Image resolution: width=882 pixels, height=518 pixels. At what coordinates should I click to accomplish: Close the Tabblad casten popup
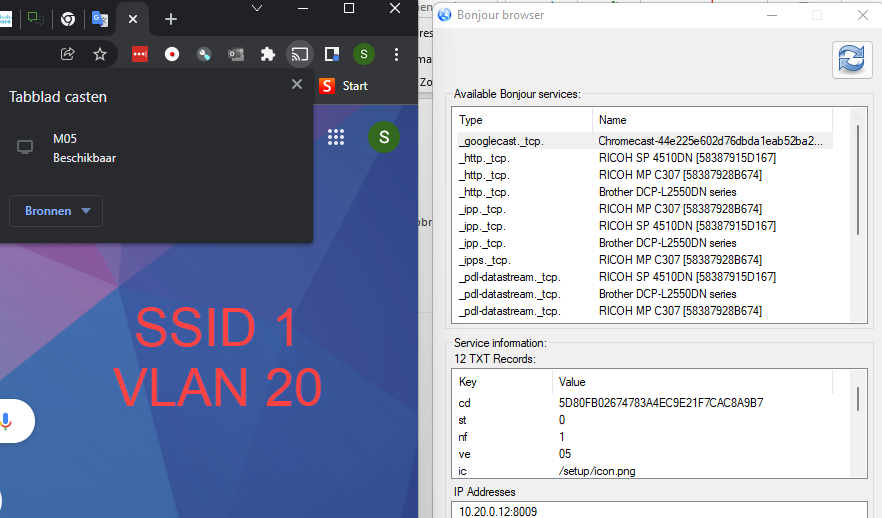tap(296, 84)
